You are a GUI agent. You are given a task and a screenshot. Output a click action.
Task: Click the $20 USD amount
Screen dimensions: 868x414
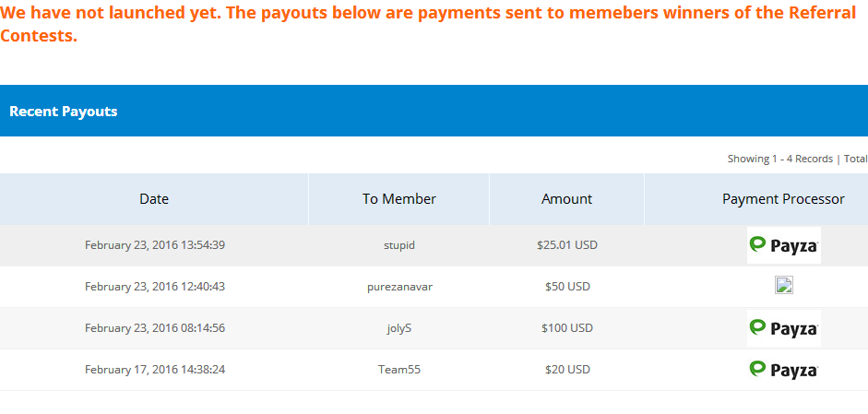566,370
